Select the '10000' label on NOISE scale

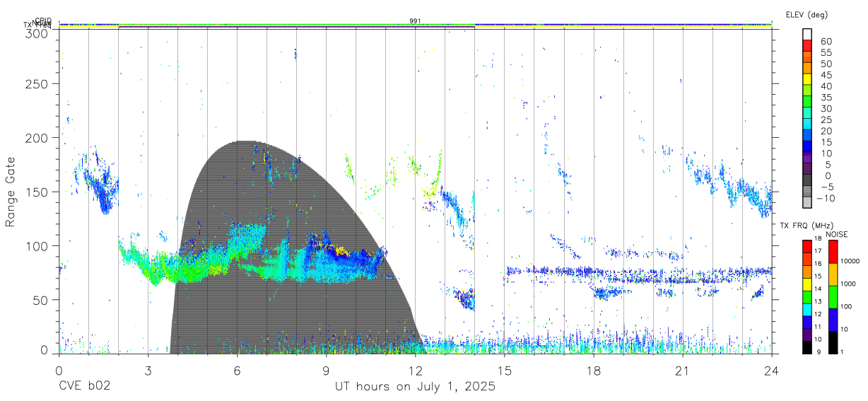point(851,261)
